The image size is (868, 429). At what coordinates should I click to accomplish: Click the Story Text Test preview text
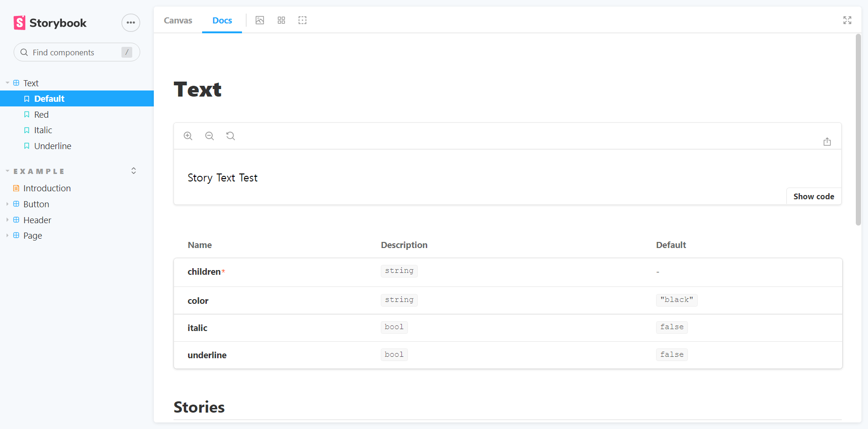223,178
